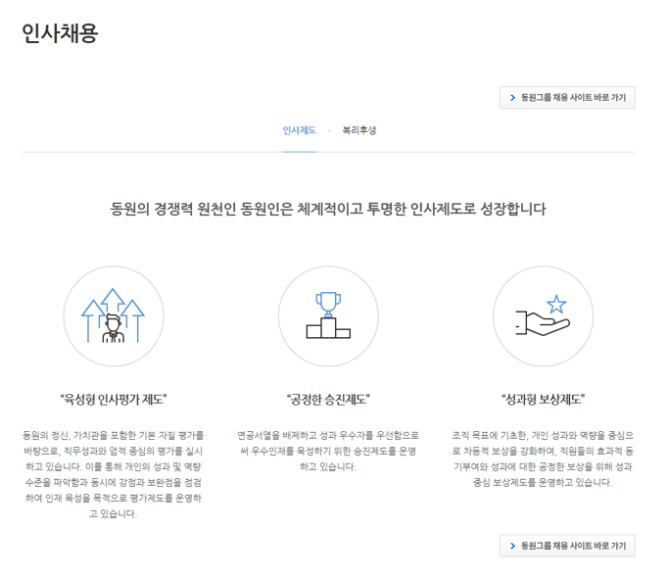Click the dot separator between the tabs
The height and width of the screenshot is (575, 666).
(329, 131)
